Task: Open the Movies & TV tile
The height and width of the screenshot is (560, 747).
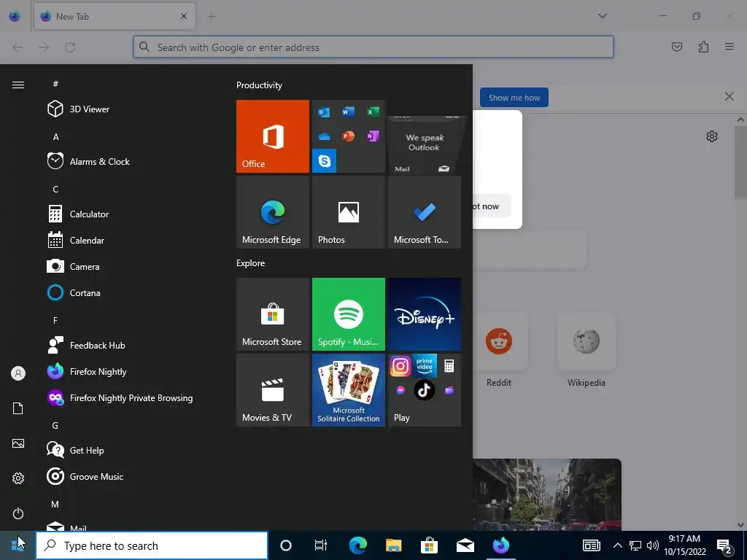Action: [273, 390]
